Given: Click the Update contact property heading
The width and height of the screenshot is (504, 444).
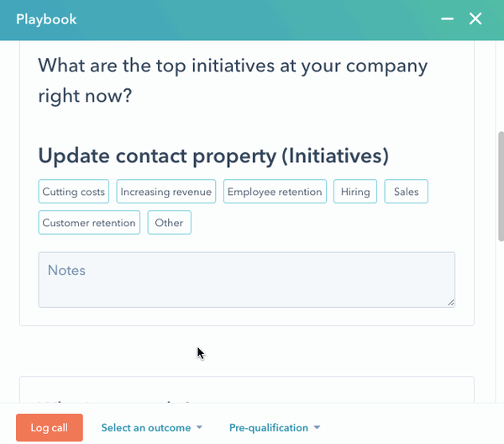Looking at the screenshot, I should [x=213, y=156].
